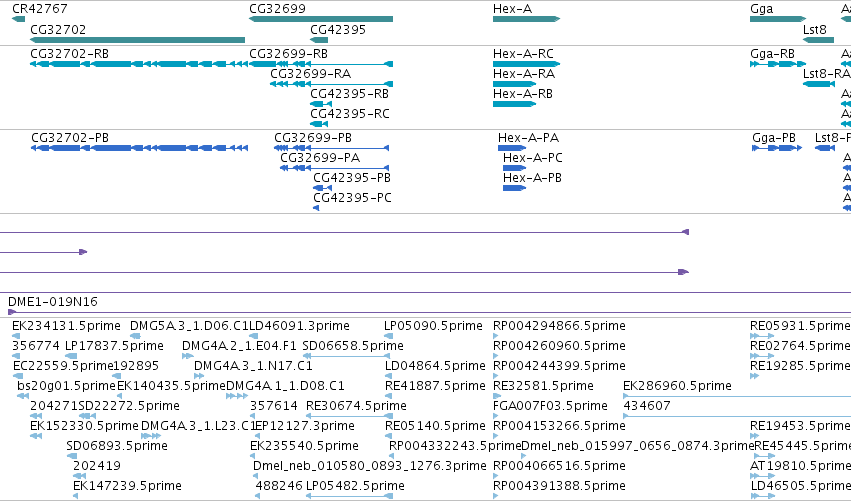
Task: Click the CG42395 gene label
Action: pyautogui.click(x=338, y=29)
